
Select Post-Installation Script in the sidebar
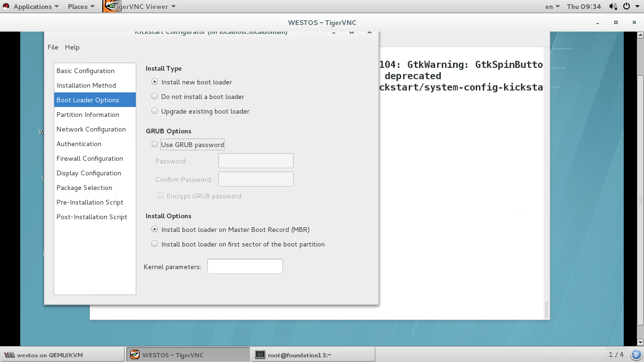click(x=95, y=217)
